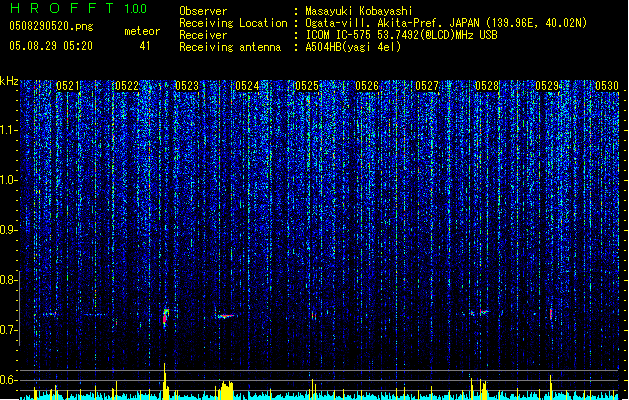The width and height of the screenshot is (629, 400).
Task: Click the 0.7 kHz axis label
Action: pyautogui.click(x=8, y=330)
